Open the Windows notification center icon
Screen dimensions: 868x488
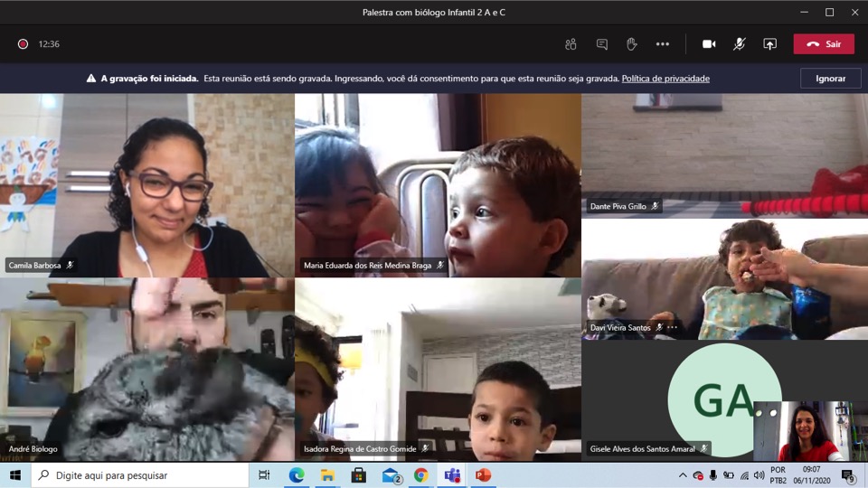[848, 475]
